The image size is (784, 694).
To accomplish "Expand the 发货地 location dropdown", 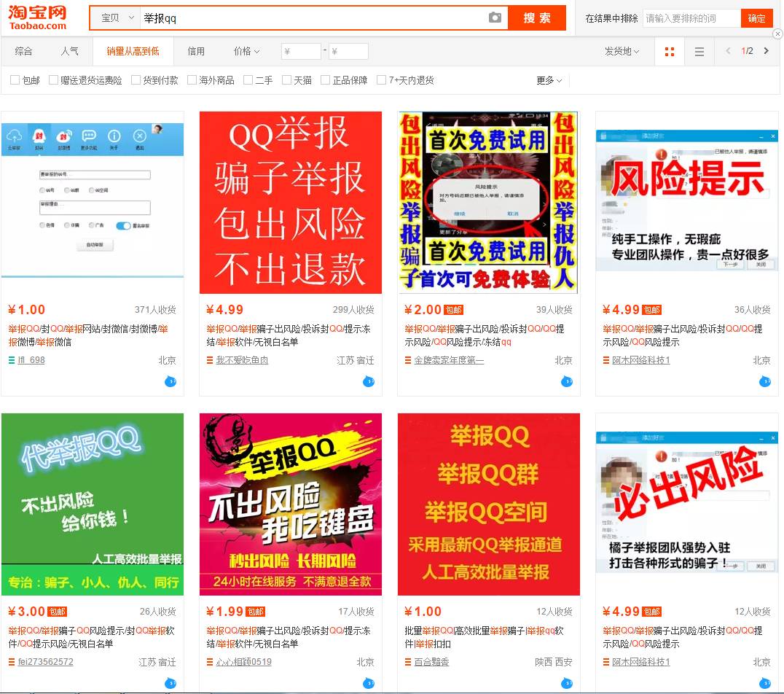I will tap(622, 52).
